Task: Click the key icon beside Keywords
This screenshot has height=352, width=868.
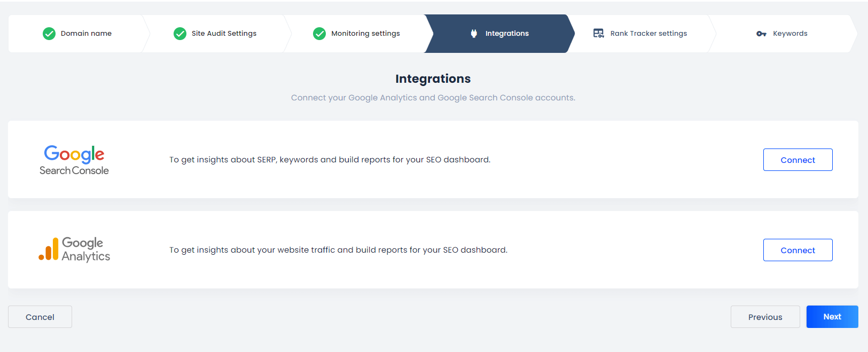Action: pos(761,34)
